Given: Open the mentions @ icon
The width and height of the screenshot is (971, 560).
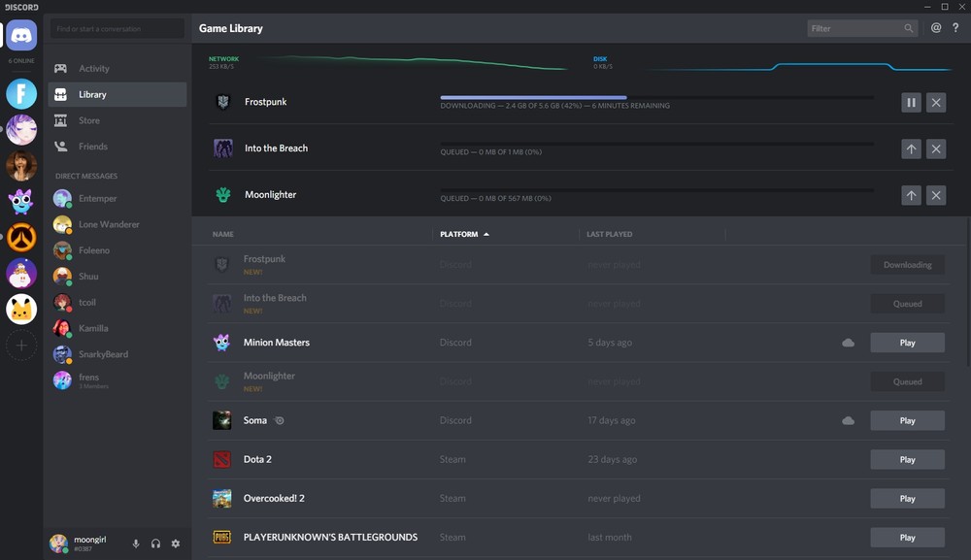Looking at the screenshot, I should click(936, 28).
